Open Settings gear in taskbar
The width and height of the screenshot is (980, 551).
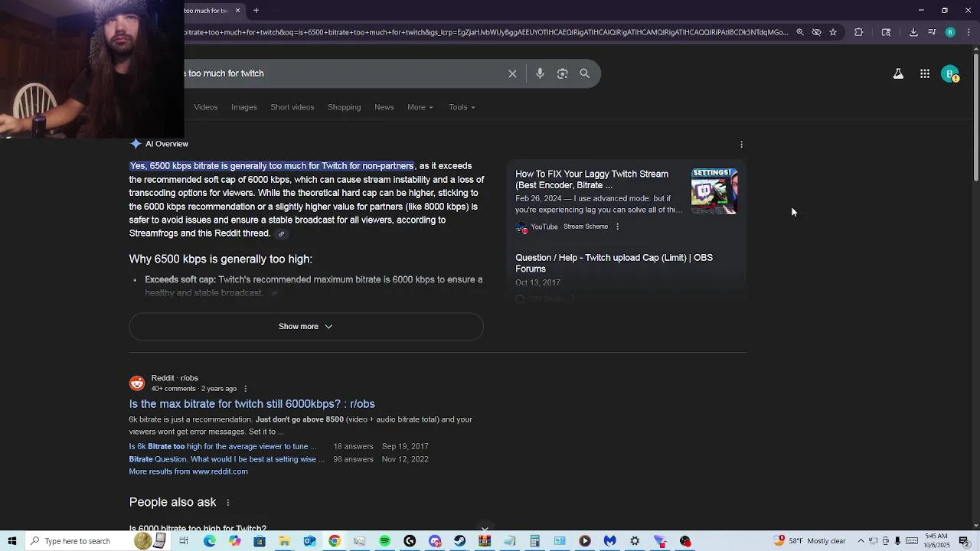click(x=635, y=541)
